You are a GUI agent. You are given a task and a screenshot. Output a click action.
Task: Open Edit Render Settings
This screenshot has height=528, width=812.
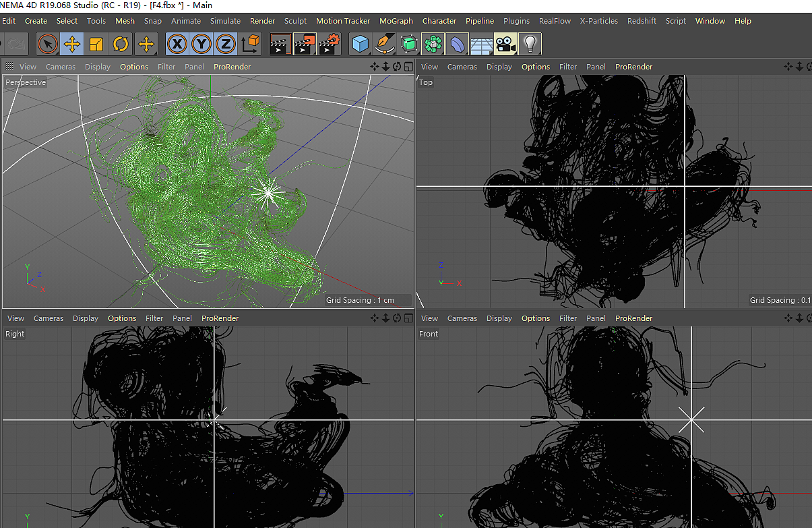click(x=329, y=45)
